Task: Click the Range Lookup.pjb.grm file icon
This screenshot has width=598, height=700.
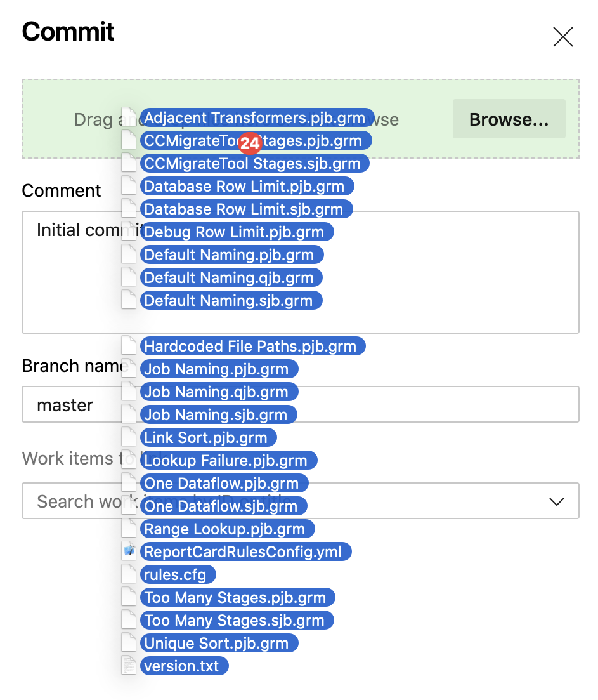Action: tap(129, 529)
